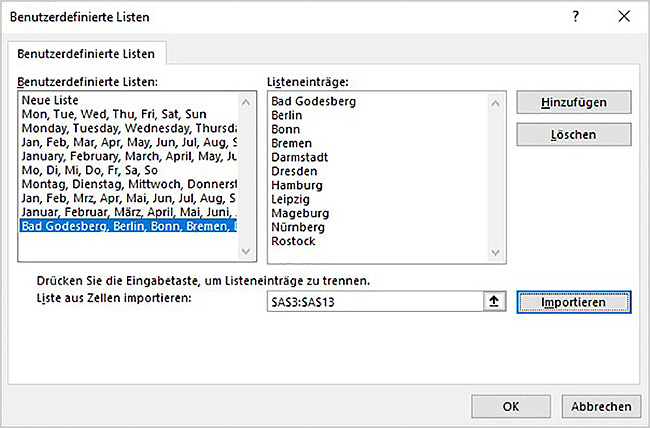Screen dimensions: 650x428
Task: Click 'Berlin' in list entries
Action: [286, 115]
